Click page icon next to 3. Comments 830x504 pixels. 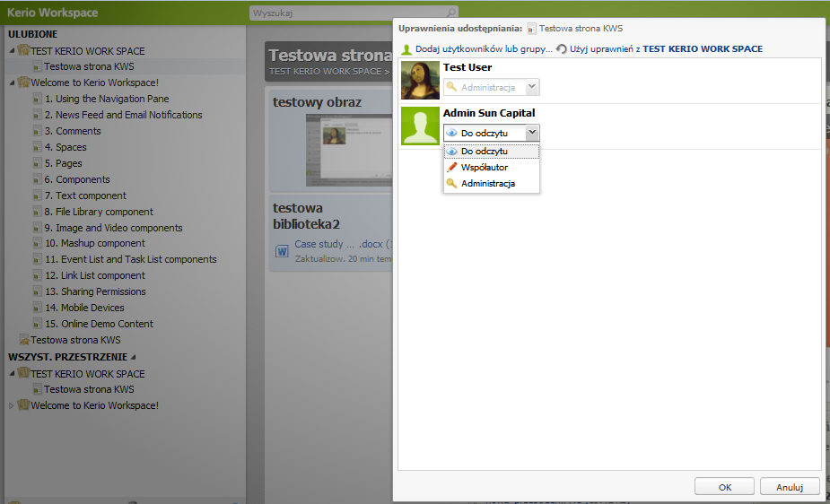click(x=37, y=131)
